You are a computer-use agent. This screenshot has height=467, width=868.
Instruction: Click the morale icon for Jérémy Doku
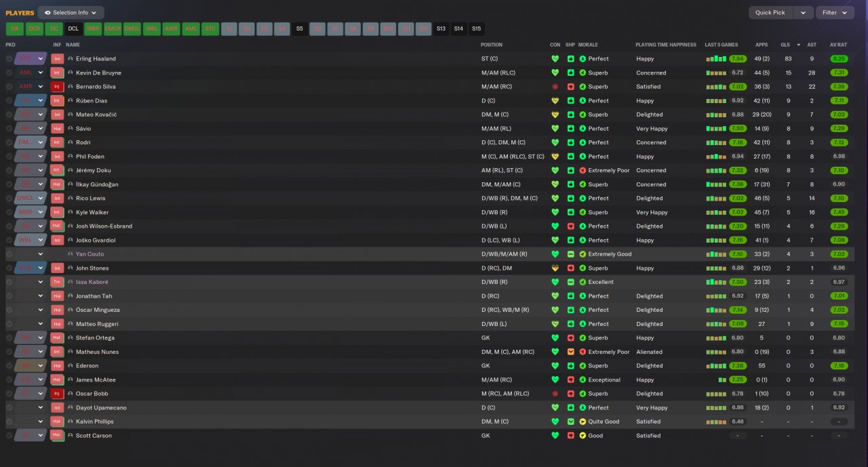click(583, 170)
